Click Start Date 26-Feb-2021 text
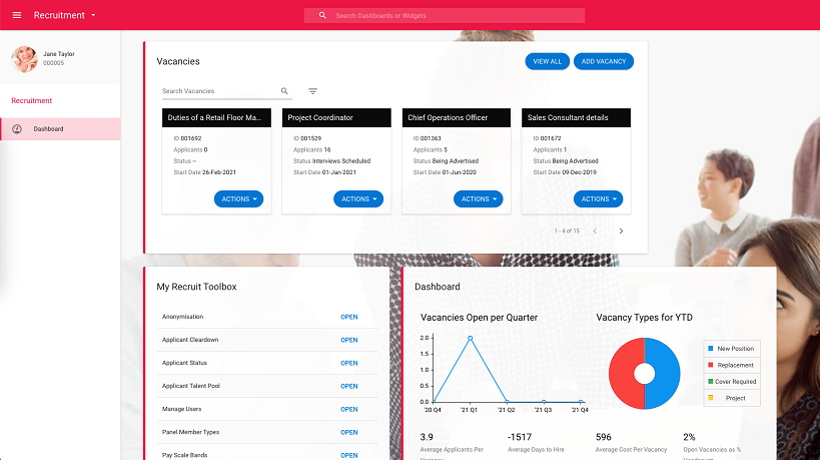 [x=204, y=172]
